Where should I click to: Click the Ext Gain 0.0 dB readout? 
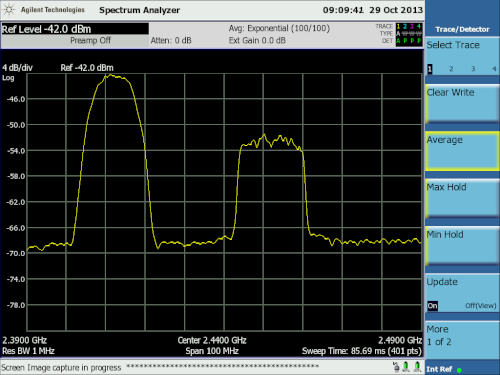257,41
